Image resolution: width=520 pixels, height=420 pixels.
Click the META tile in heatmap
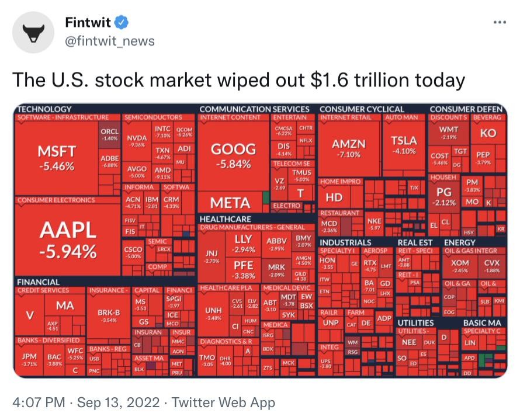click(230, 203)
